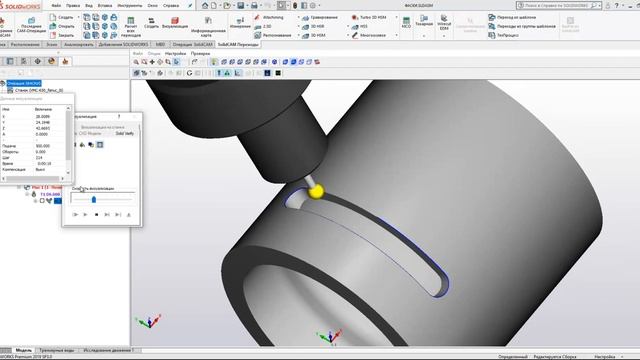This screenshot has width=640, height=360.
Task: Click the Home icon in the top toolbar
Action: pos(205,6)
